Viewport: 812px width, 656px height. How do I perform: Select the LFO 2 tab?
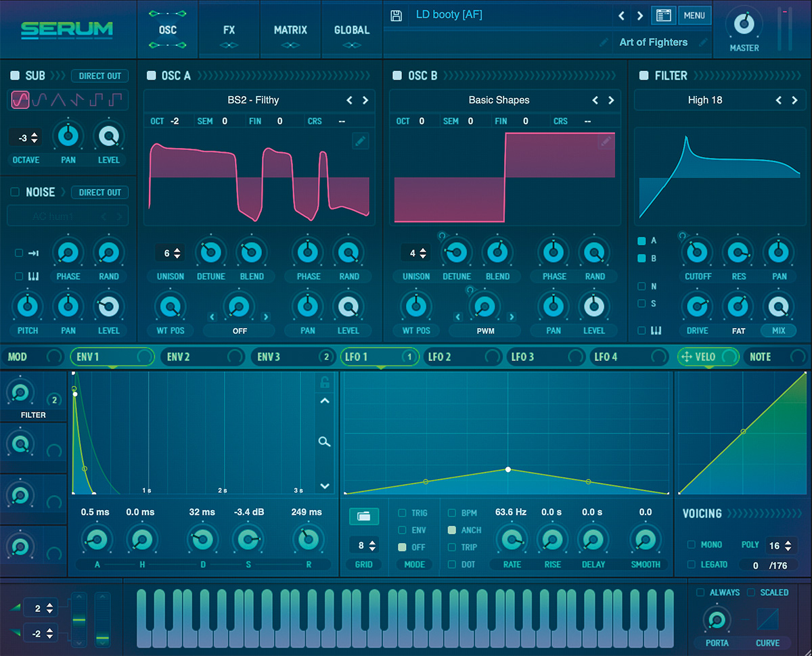coord(464,356)
